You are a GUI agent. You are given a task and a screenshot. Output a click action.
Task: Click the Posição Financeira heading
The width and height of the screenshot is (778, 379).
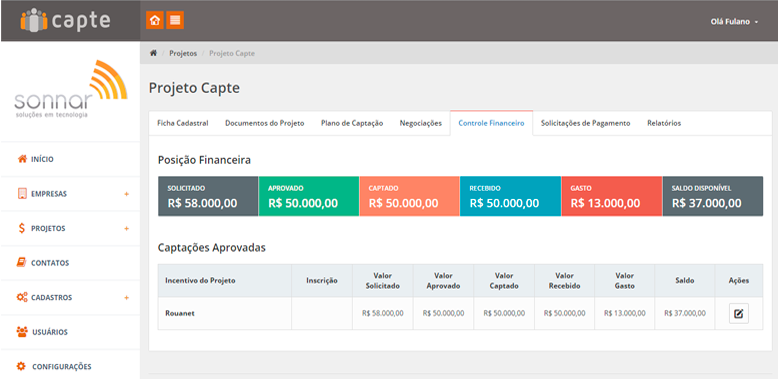coord(204,160)
